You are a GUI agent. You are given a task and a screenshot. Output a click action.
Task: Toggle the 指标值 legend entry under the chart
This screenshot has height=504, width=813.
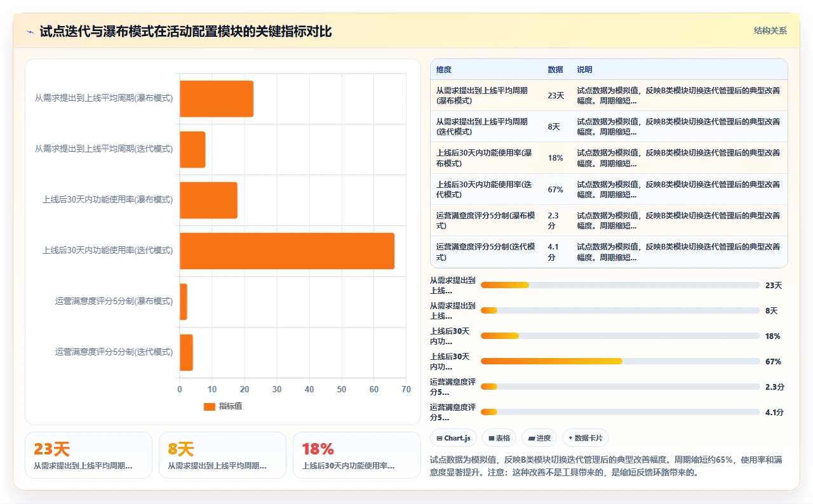tap(222, 406)
